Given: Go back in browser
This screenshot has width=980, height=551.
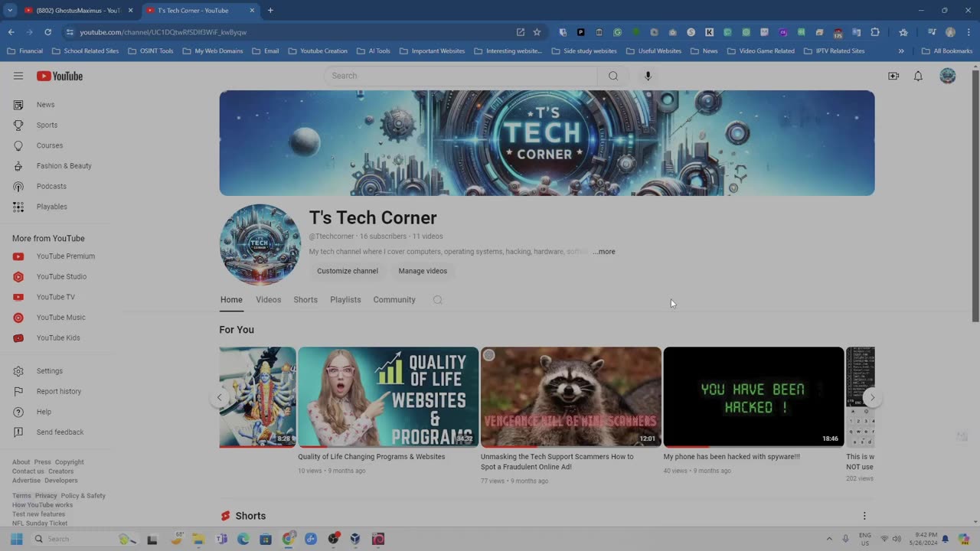Looking at the screenshot, I should [x=11, y=32].
